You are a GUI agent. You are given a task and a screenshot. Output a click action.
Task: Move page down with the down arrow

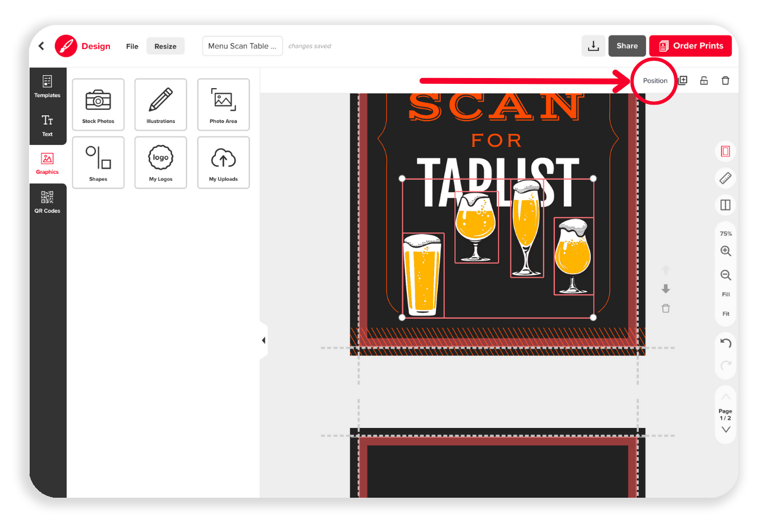point(665,289)
